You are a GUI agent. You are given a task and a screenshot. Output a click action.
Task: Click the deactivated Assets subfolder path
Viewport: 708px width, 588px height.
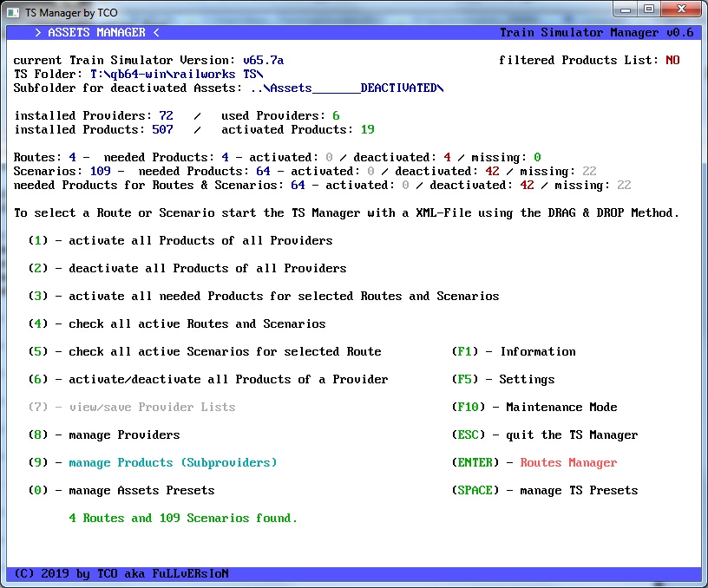click(347, 88)
